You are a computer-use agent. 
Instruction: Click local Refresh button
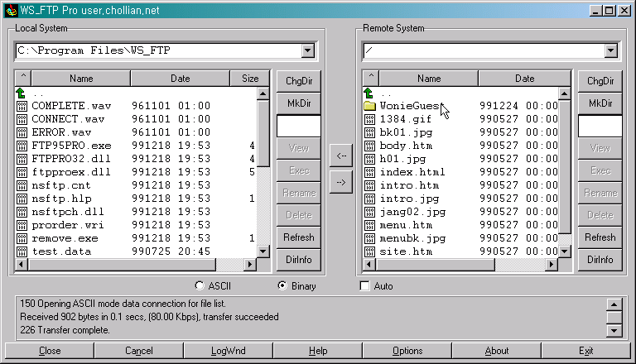pos(299,237)
